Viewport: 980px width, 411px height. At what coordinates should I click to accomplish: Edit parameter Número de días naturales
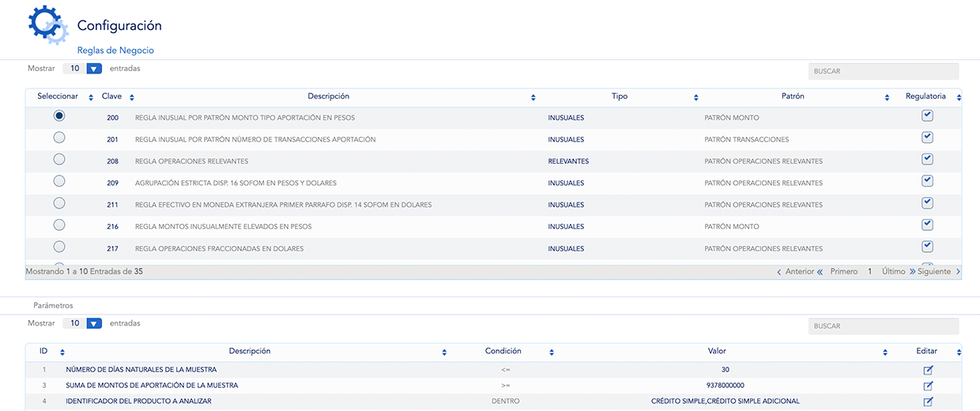click(928, 370)
